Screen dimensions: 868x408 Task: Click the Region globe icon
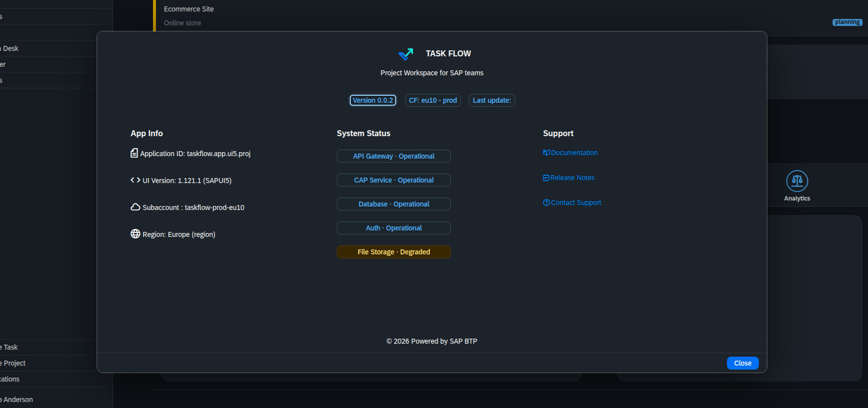(x=135, y=234)
